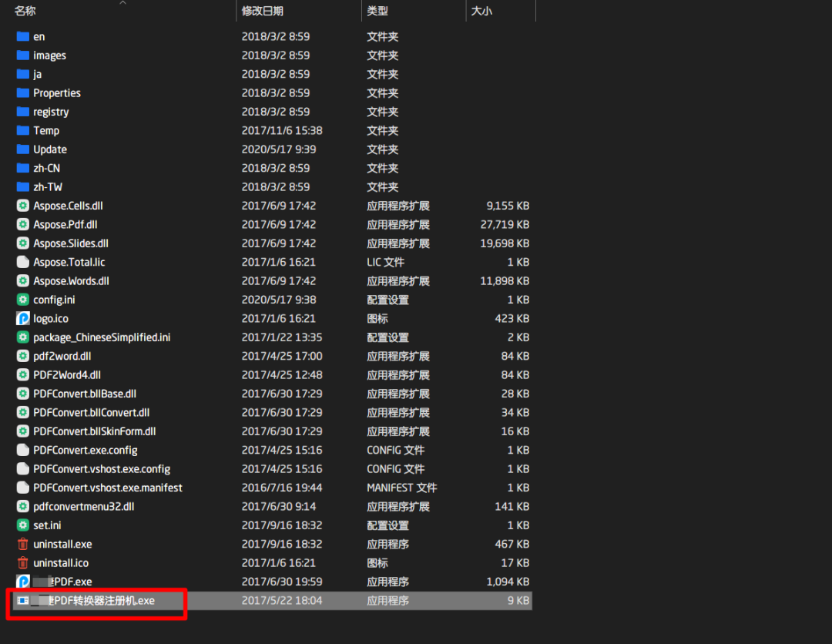Click the Aspose.Words.dll file icon

click(x=23, y=281)
